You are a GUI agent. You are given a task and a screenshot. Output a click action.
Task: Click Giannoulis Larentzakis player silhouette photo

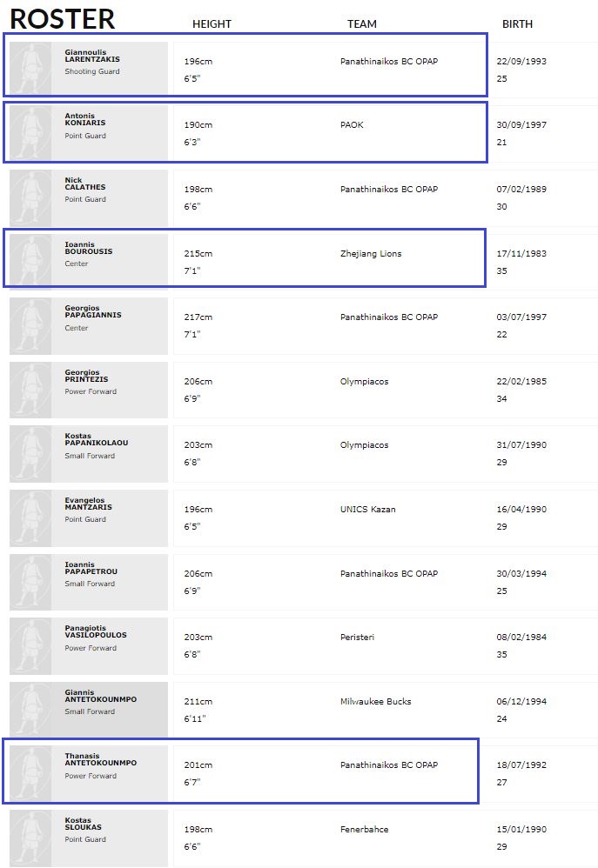30,70
